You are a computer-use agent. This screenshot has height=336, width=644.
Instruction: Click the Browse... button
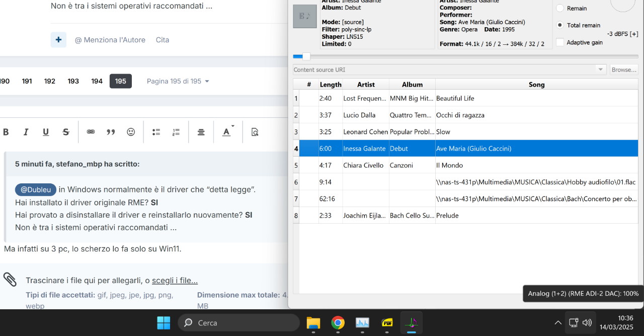click(624, 70)
